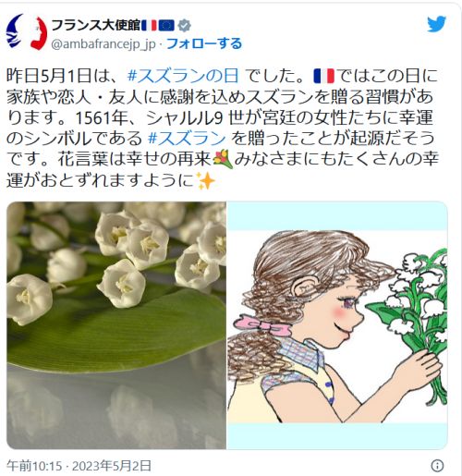
Task: Click the EU flag emoji in the display name
Action: (x=166, y=26)
